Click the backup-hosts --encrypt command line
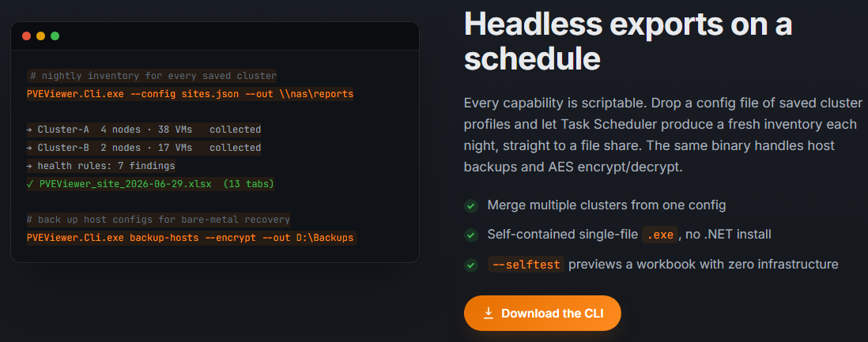 point(191,238)
